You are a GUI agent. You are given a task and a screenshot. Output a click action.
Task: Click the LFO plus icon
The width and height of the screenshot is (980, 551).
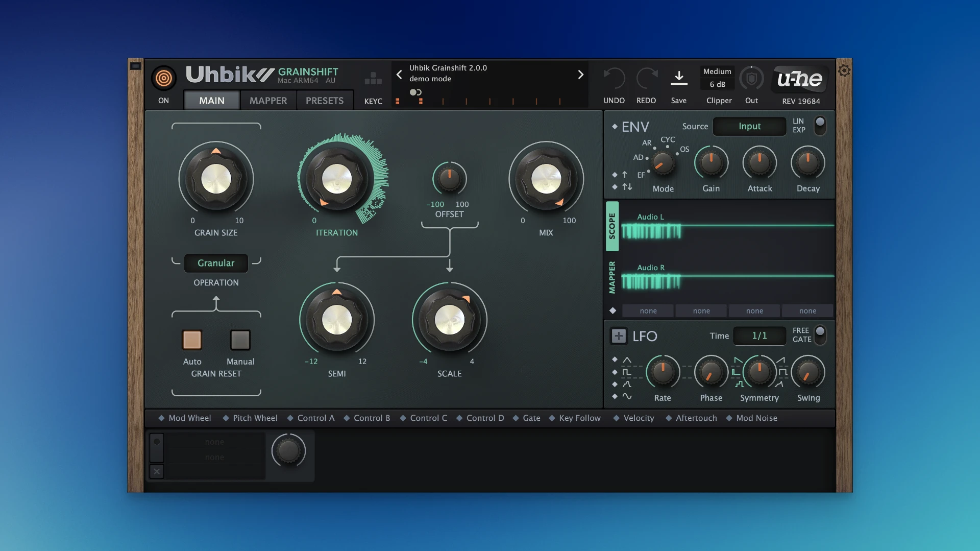click(619, 336)
